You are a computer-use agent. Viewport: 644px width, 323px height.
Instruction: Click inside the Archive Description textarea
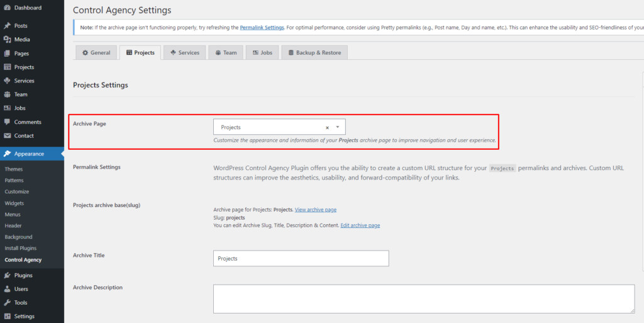(x=424, y=298)
